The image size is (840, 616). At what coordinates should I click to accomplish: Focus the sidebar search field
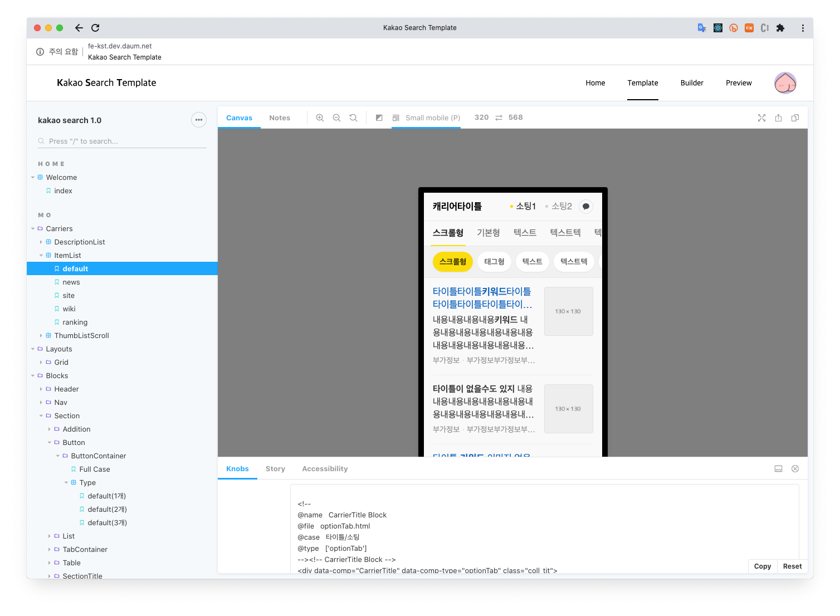point(122,141)
